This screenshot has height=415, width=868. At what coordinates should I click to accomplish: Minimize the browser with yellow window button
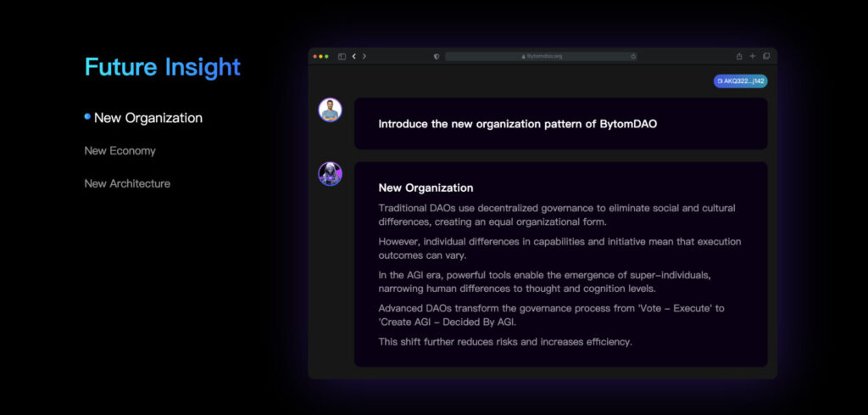pyautogui.click(x=321, y=57)
